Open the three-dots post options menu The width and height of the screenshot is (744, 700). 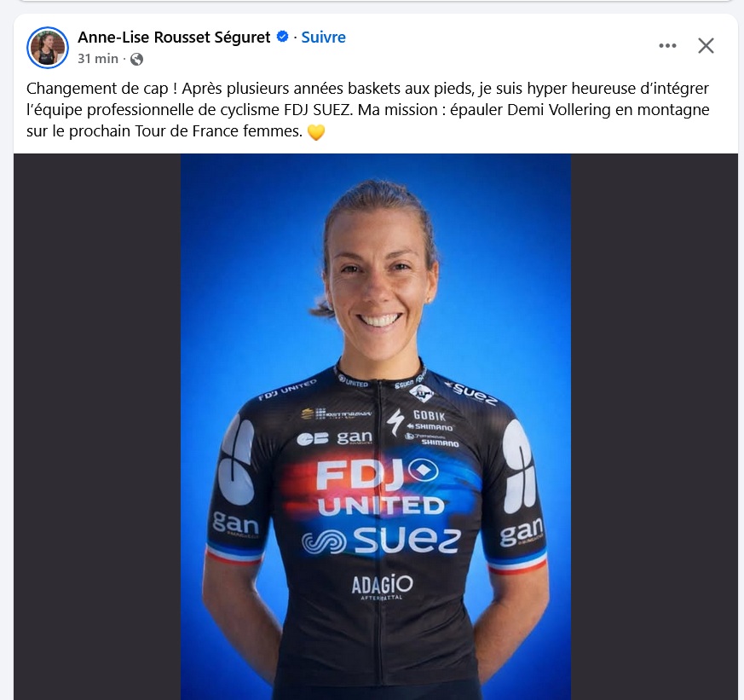(667, 45)
